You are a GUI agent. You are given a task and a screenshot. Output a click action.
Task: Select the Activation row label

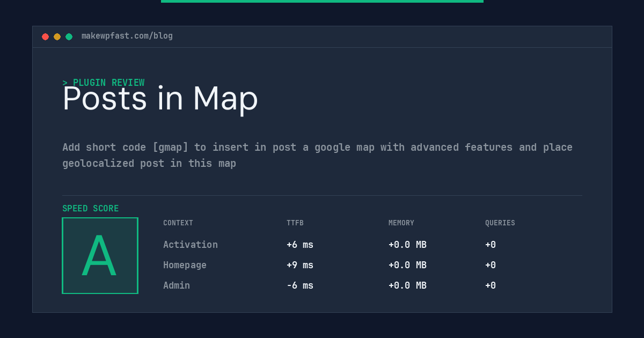[x=191, y=245]
